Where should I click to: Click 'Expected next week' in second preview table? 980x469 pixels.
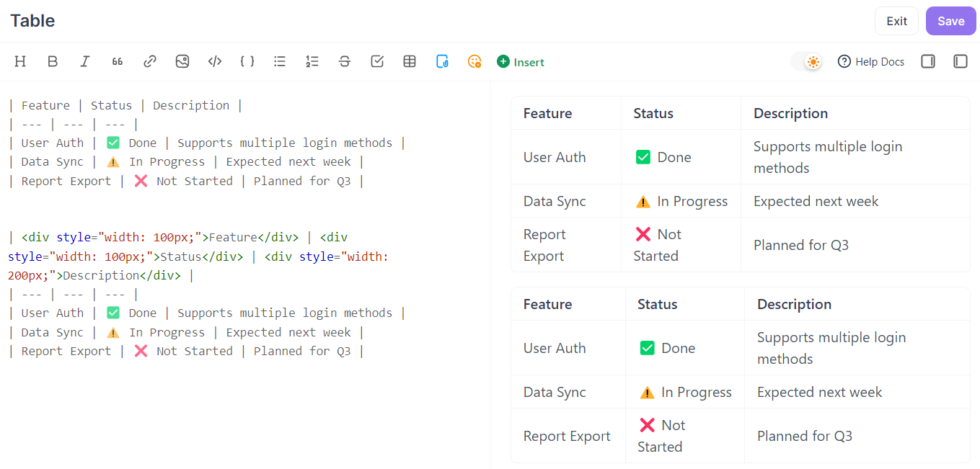[x=820, y=392]
